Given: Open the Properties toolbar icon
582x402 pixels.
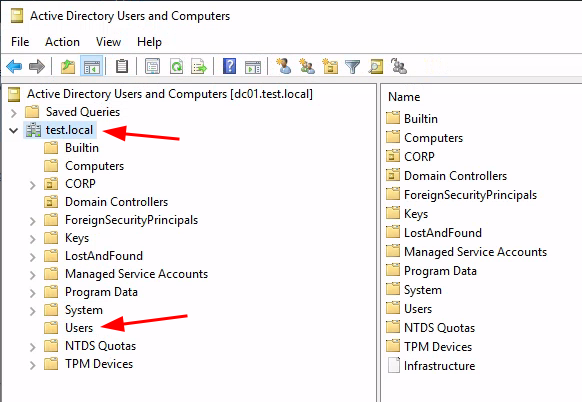Looking at the screenshot, I should (x=152, y=67).
